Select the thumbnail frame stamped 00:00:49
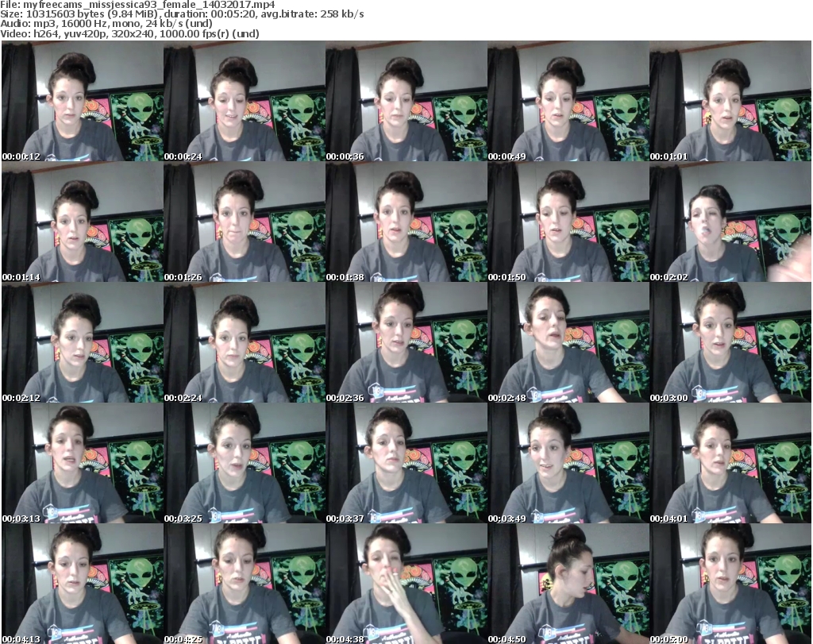813x644 pixels. click(x=568, y=101)
